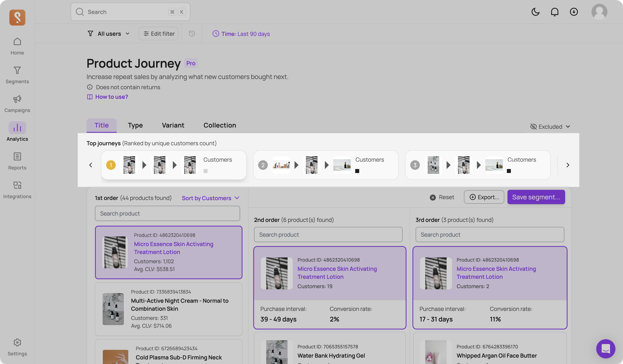The width and height of the screenshot is (623, 364).
Task: Select 3rd order Micro Essence card with 2 customers
Action: coord(490,288)
